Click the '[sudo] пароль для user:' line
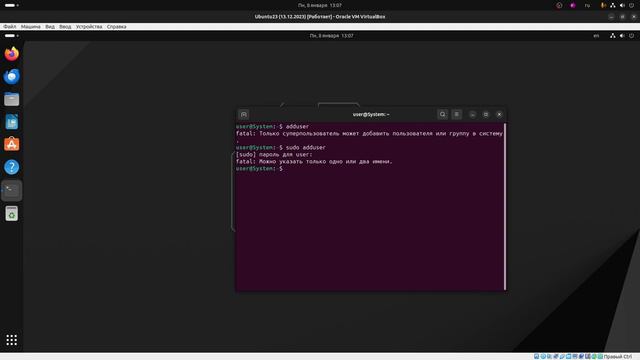 click(274, 155)
